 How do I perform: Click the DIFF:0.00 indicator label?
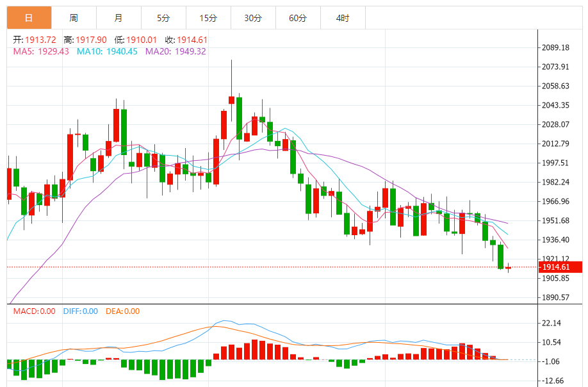click(80, 311)
